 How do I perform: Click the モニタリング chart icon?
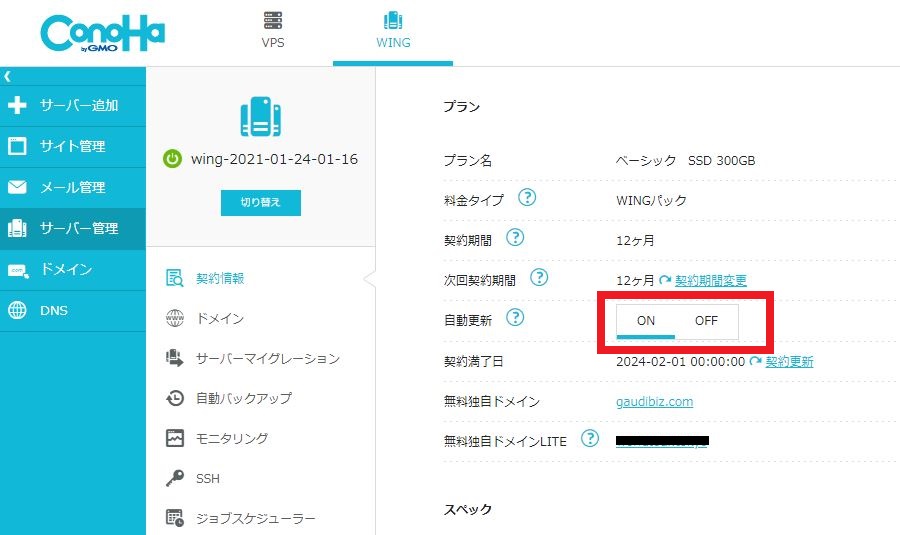click(174, 438)
